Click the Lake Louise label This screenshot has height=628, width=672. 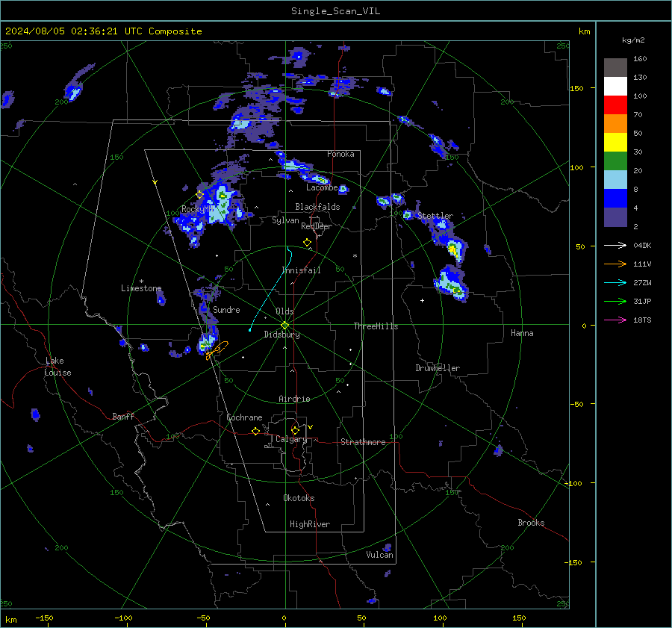pos(57,367)
